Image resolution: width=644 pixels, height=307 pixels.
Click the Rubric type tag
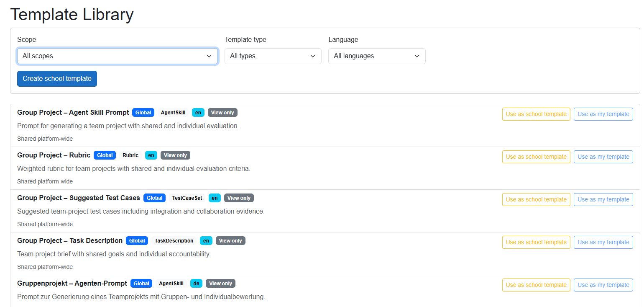click(x=130, y=155)
